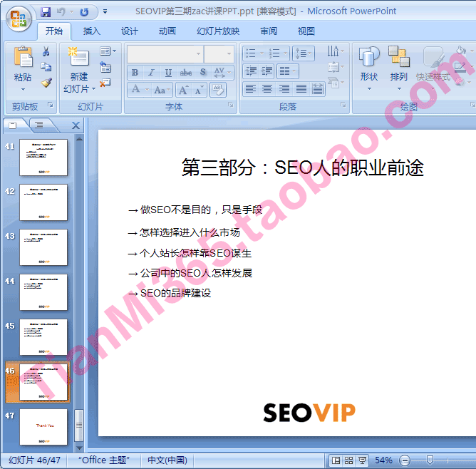This screenshot has width=476, height=469.
Task: Select slide 41 thumbnail
Action: click(x=43, y=158)
